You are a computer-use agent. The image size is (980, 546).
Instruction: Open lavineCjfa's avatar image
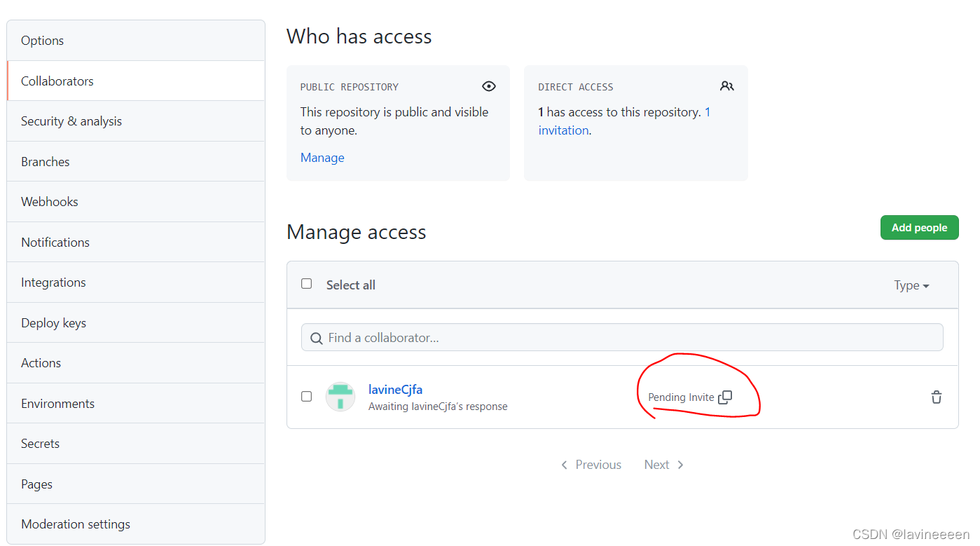click(340, 397)
